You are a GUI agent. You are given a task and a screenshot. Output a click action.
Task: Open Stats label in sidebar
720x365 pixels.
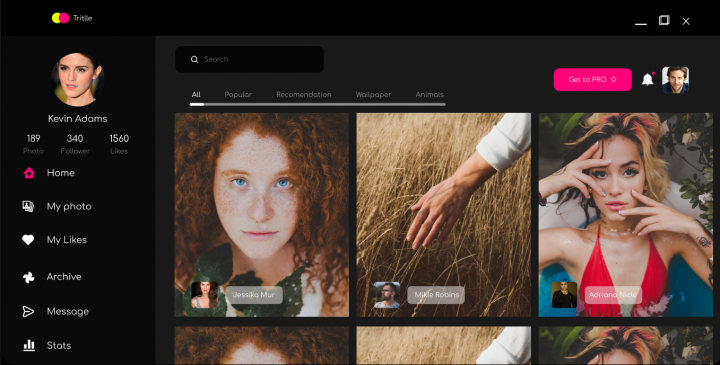[x=59, y=345]
